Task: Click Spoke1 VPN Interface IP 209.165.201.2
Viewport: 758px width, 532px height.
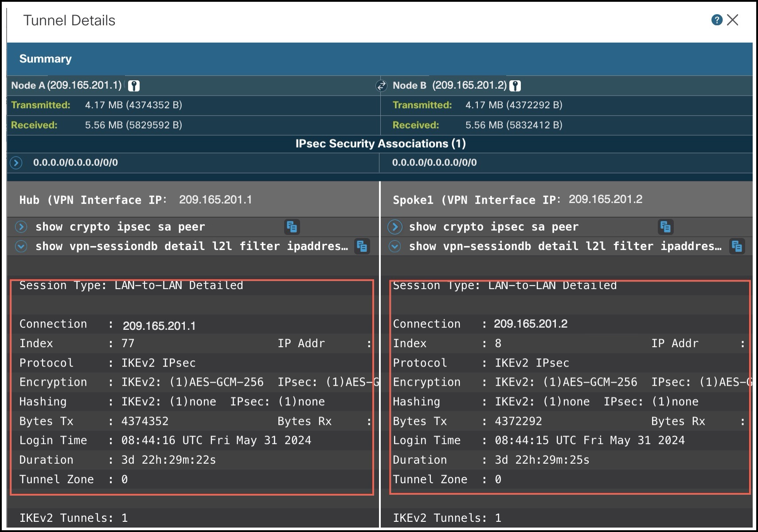Action: 606,199
